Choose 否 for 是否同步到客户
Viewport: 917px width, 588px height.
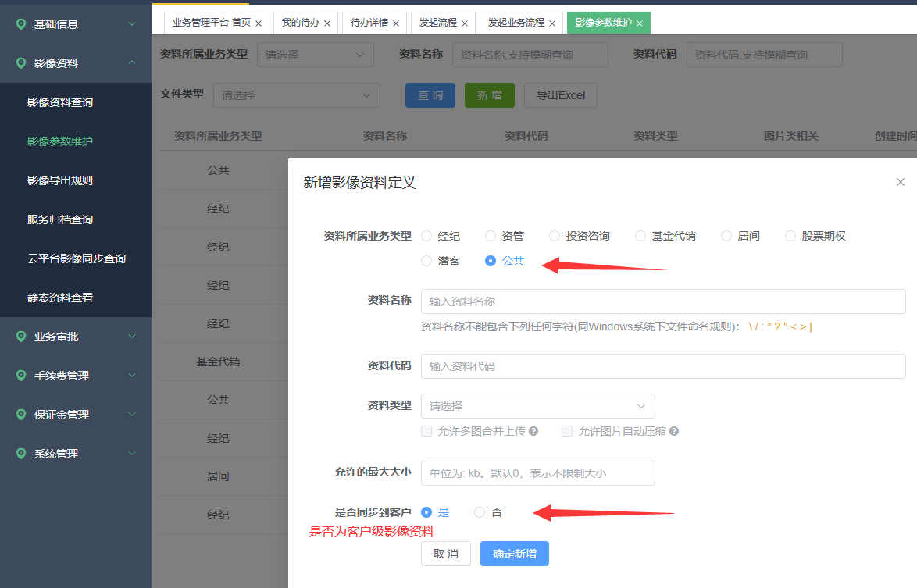click(x=480, y=512)
